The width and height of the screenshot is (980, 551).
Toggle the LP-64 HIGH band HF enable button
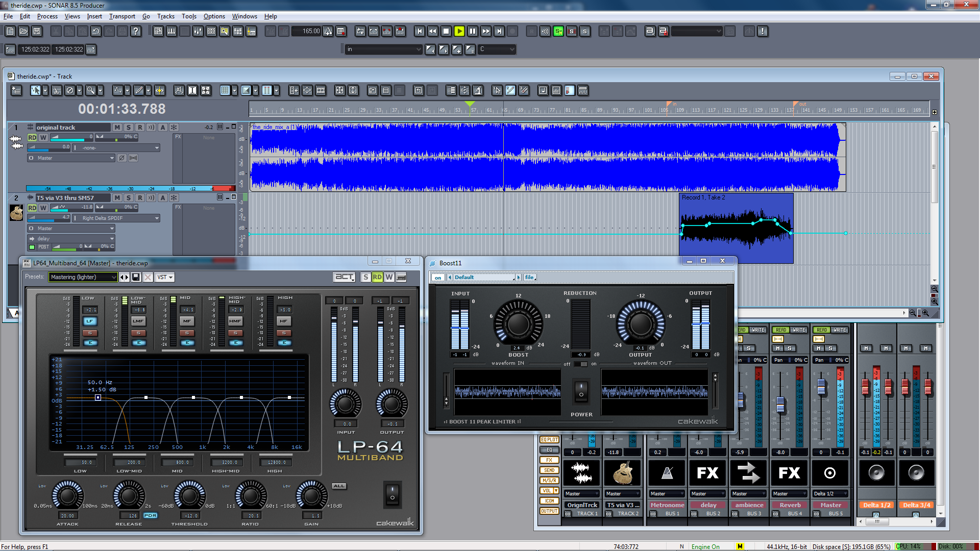[284, 321]
